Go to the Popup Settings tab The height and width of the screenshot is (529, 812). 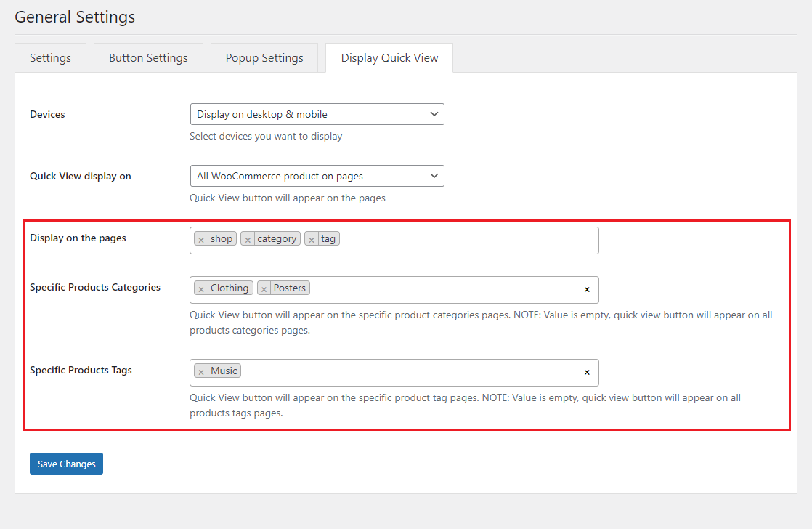coord(264,58)
